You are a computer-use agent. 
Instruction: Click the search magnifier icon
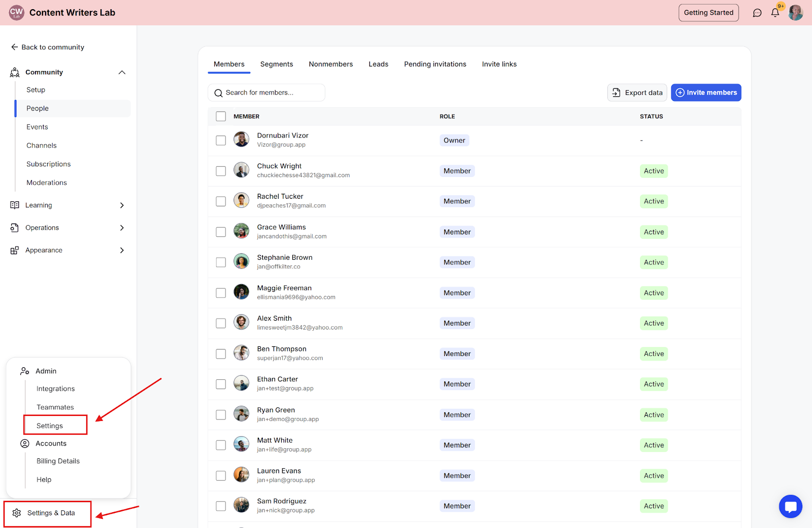coord(219,93)
